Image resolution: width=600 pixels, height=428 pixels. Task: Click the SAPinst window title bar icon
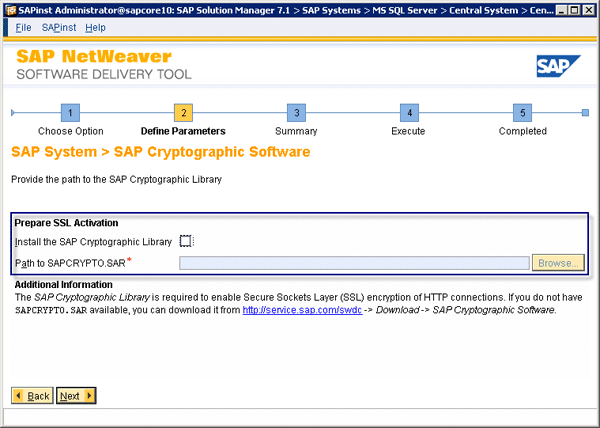point(11,10)
